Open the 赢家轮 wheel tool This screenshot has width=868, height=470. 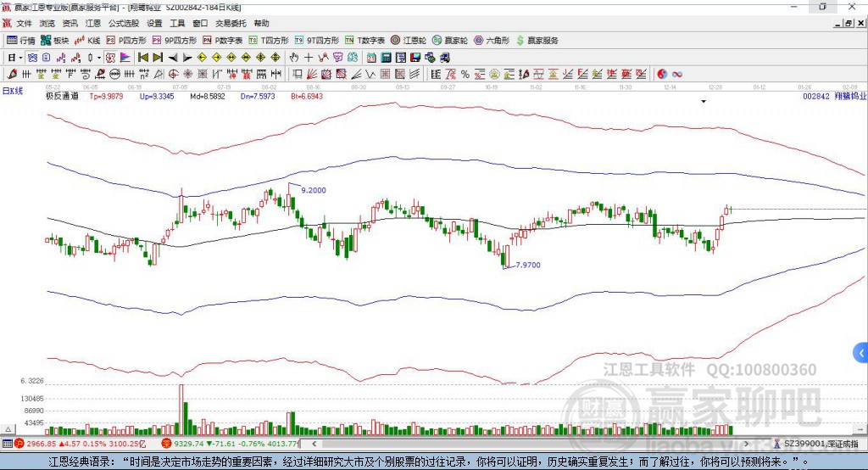(450, 41)
